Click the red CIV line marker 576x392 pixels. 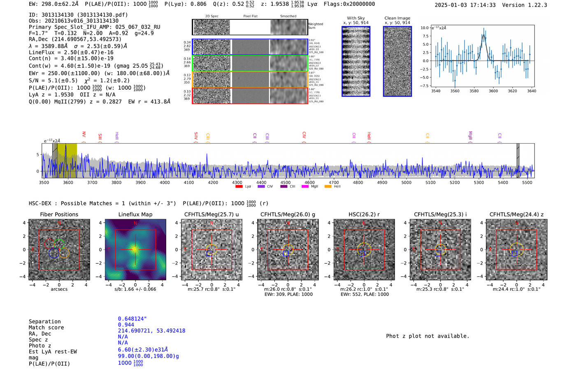pyautogui.click(x=304, y=137)
